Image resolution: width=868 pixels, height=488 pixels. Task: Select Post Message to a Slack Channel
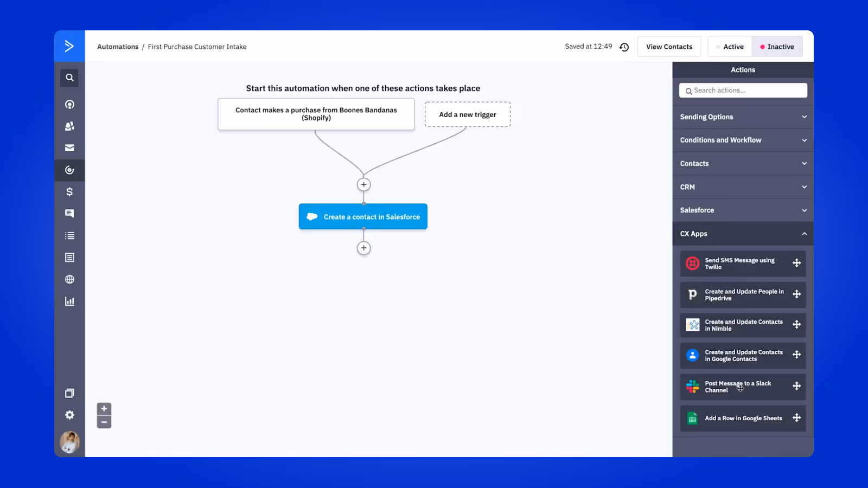[x=743, y=387]
